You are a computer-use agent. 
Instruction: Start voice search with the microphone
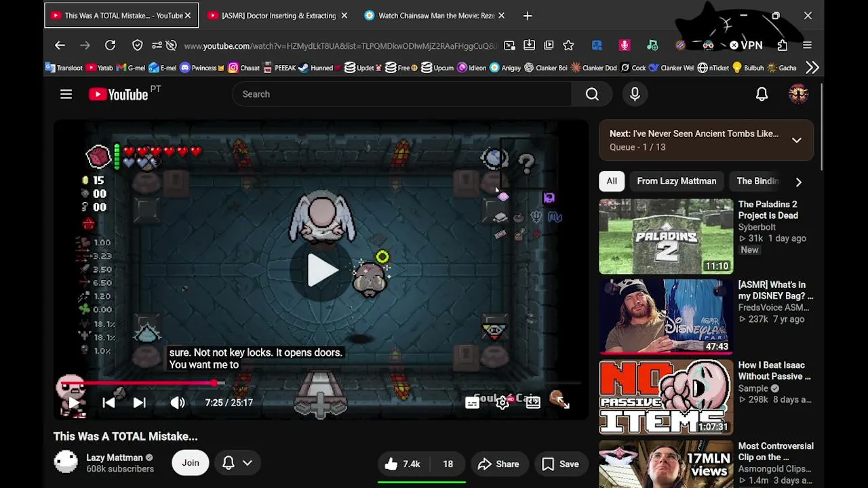pyautogui.click(x=635, y=94)
